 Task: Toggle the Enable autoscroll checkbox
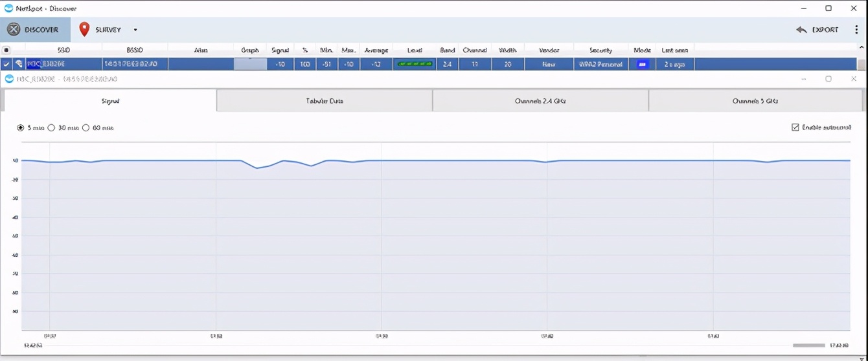coord(795,127)
